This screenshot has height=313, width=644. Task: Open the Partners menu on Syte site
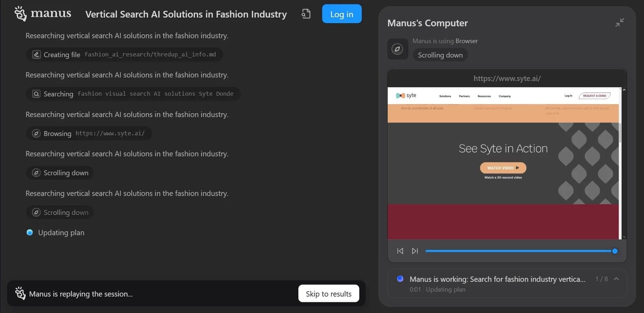(x=464, y=96)
